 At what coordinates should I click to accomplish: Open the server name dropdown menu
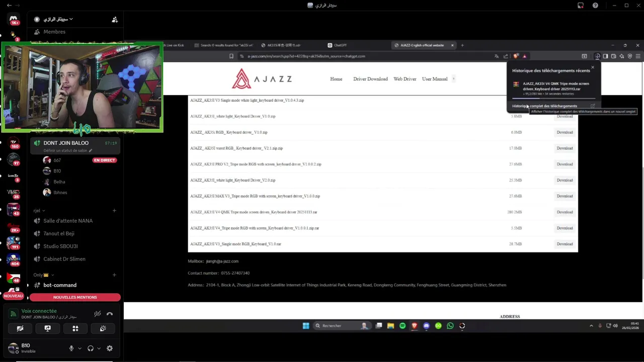pos(58,19)
